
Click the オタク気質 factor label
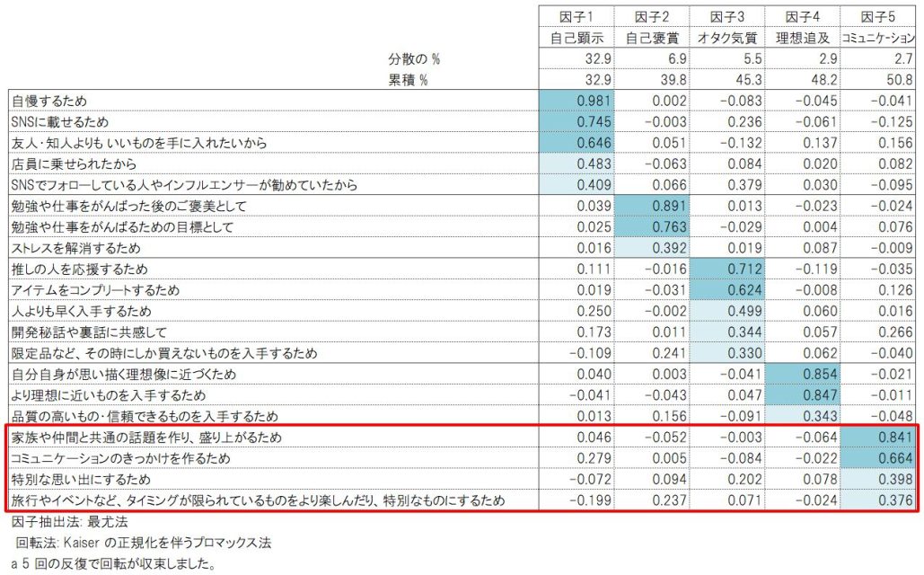[x=727, y=38]
